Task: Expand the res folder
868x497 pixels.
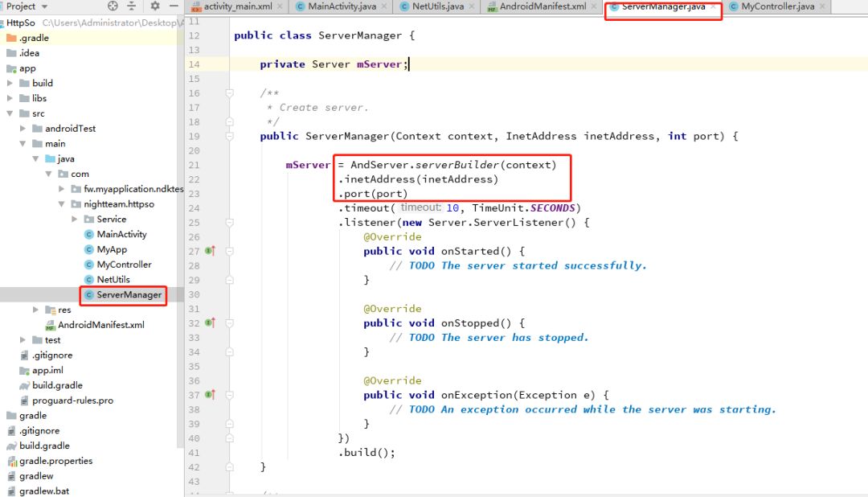Action: pyautogui.click(x=35, y=310)
